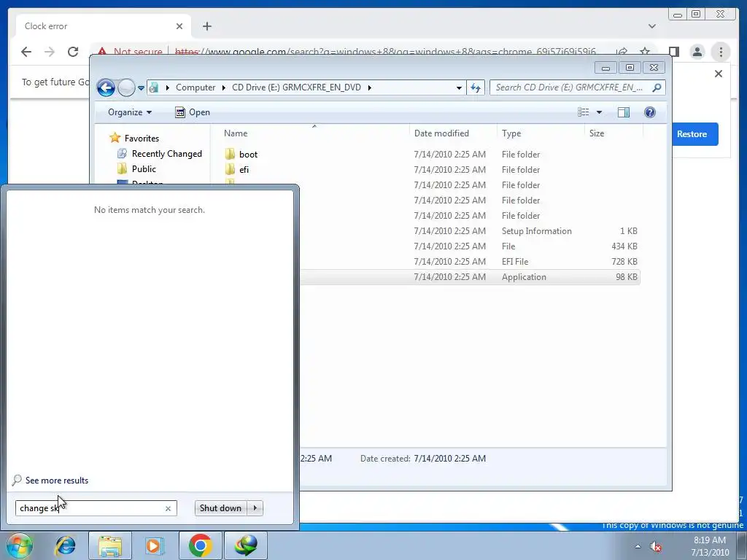Click the Explorer forward arrow button

(126, 87)
